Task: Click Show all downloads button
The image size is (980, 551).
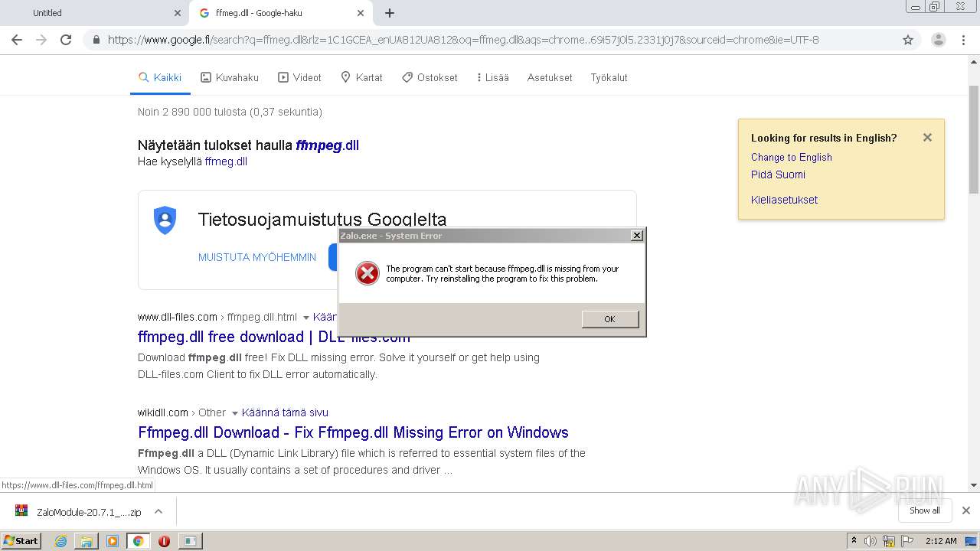Action: pos(924,510)
